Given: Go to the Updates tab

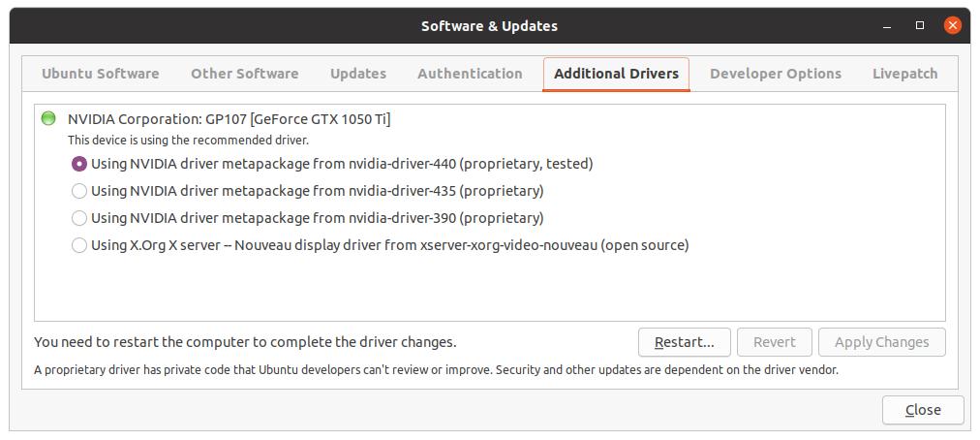Looking at the screenshot, I should click(x=358, y=74).
